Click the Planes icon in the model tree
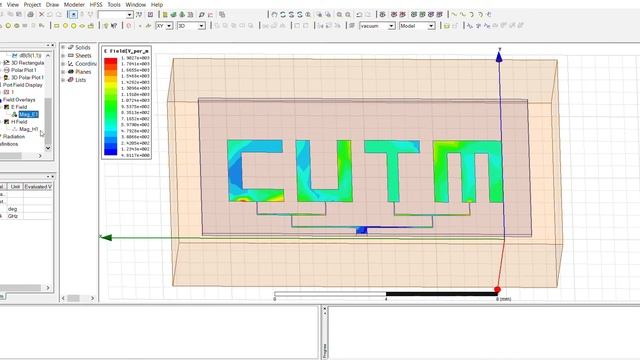The image size is (640, 360). [x=70, y=72]
